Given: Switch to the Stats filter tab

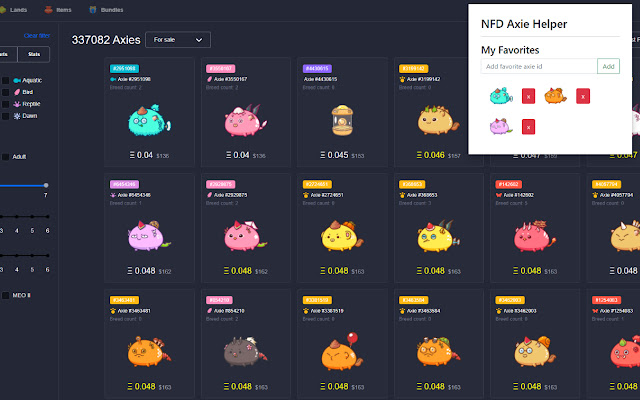Looking at the screenshot, I should point(34,54).
